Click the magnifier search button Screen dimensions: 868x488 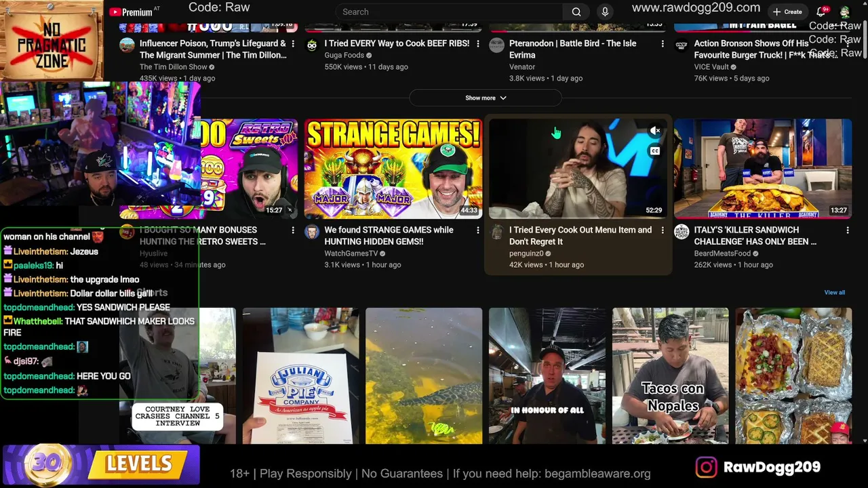(576, 12)
